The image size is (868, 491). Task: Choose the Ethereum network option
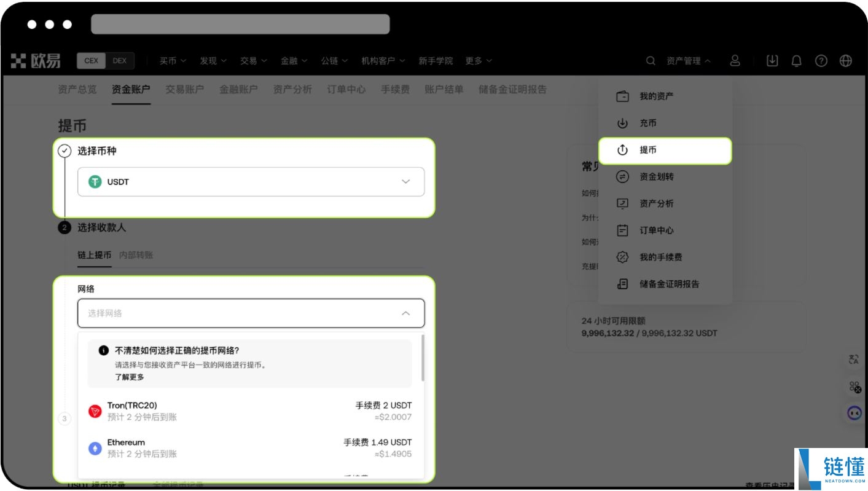tap(251, 449)
